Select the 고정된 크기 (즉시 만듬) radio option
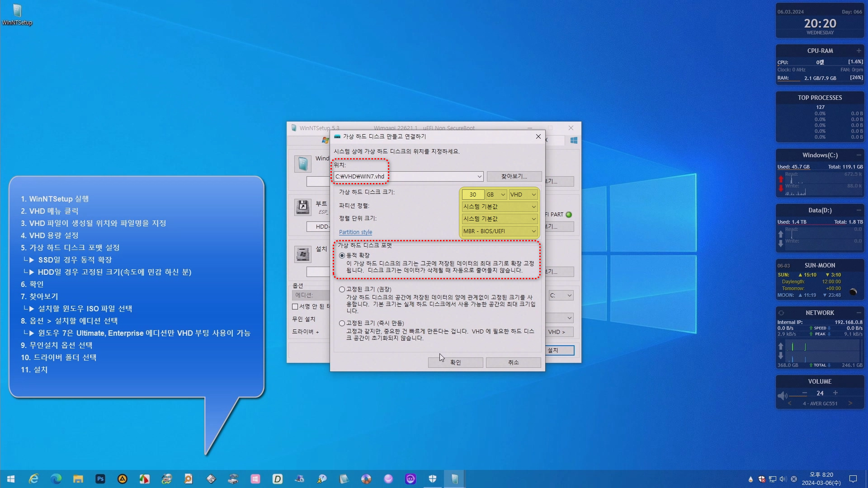The image size is (868, 488). click(x=342, y=323)
